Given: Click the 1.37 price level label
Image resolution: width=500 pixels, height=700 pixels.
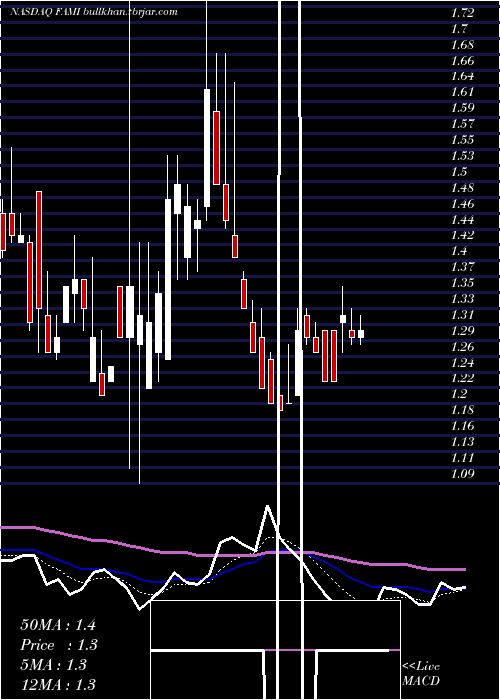Looking at the screenshot, I should [x=462, y=267].
